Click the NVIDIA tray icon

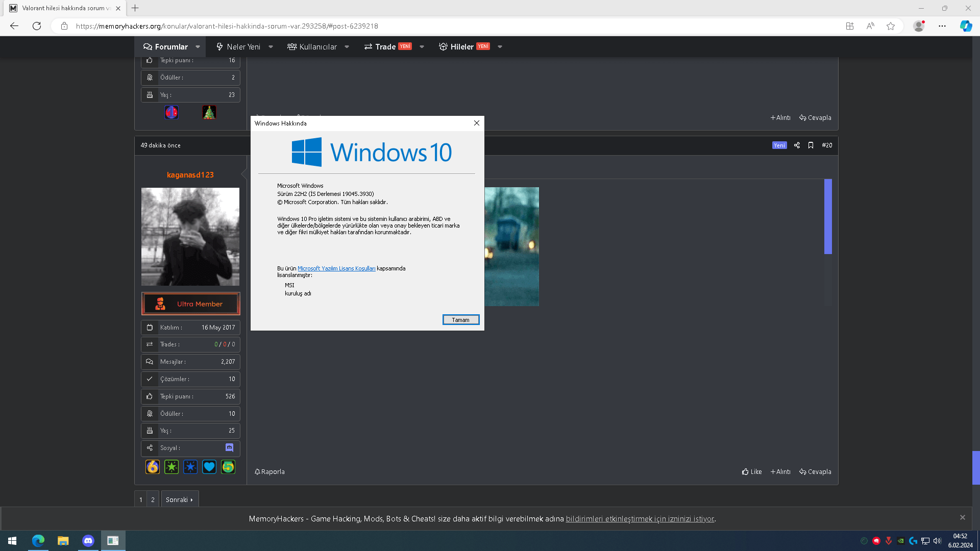(901, 541)
